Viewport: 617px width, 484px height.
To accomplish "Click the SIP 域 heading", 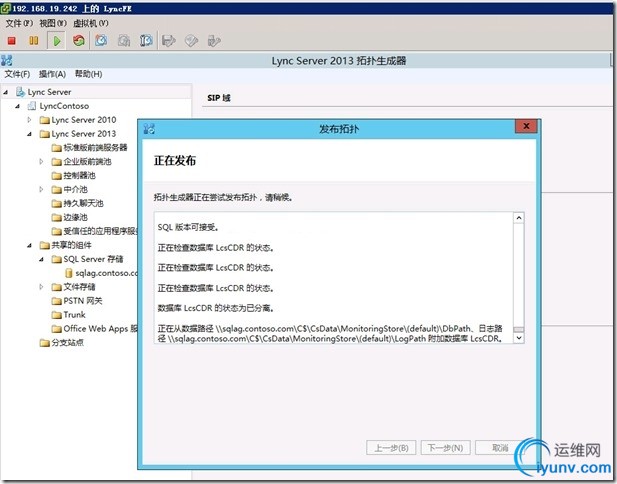I will click(x=219, y=98).
